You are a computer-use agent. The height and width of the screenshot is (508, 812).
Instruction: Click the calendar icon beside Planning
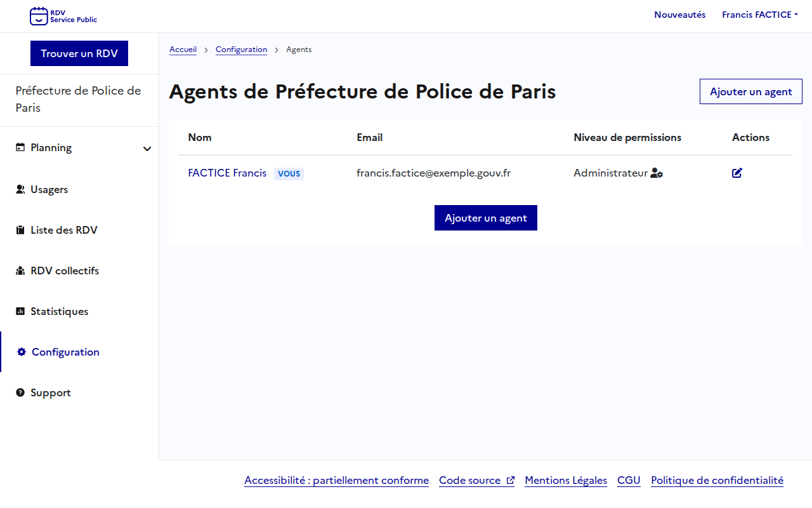point(20,147)
